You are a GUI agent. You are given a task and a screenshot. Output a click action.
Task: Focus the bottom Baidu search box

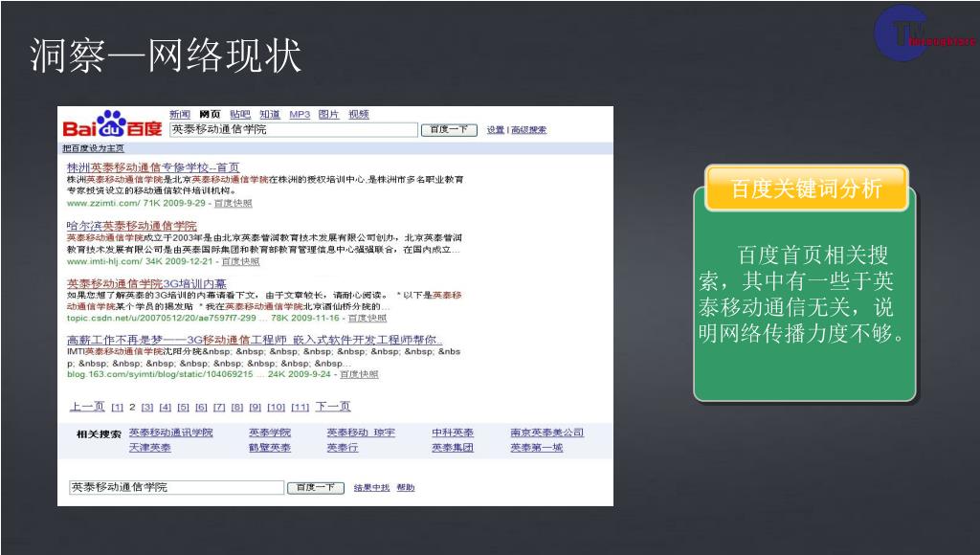click(x=177, y=487)
